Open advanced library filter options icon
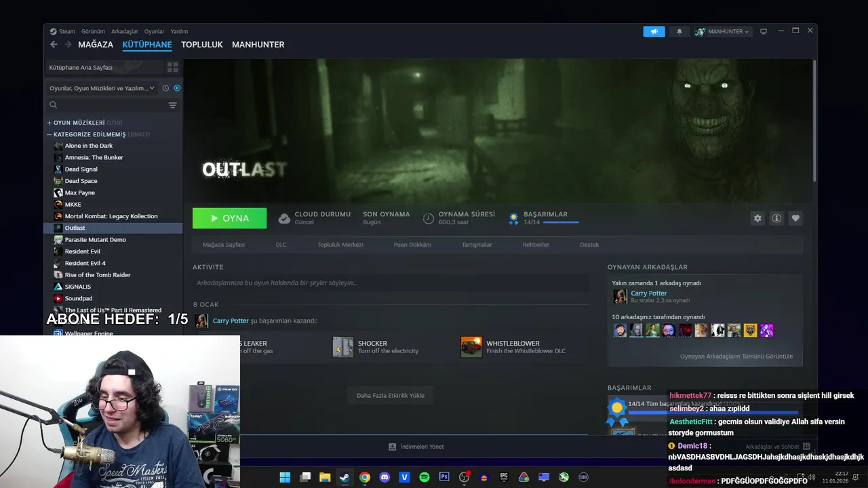Viewport: 868px width, 488px height. 172,105
